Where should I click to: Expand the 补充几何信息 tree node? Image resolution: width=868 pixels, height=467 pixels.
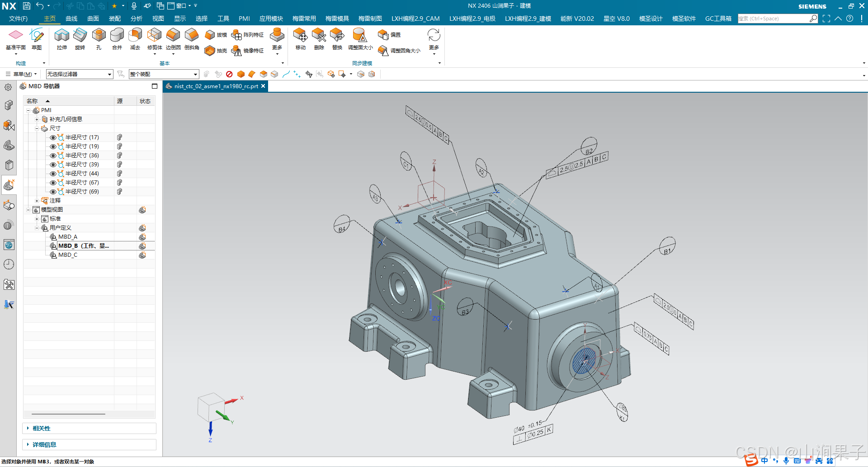click(x=37, y=119)
